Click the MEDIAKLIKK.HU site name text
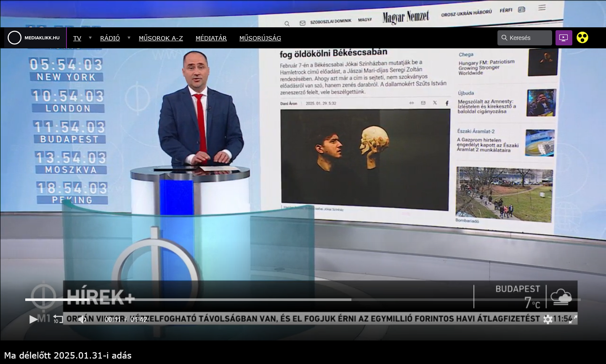606x364 pixels. click(42, 38)
